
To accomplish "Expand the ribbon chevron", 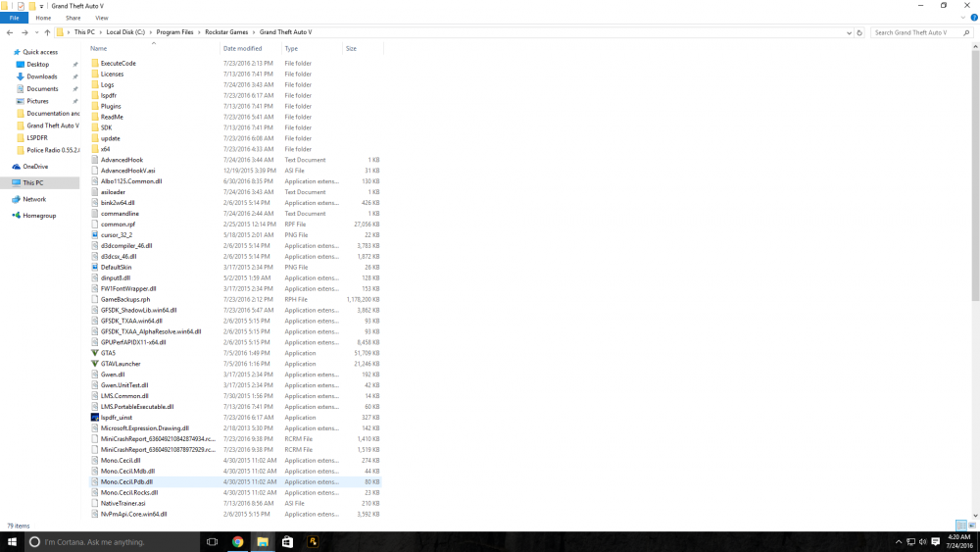I will (963, 18).
